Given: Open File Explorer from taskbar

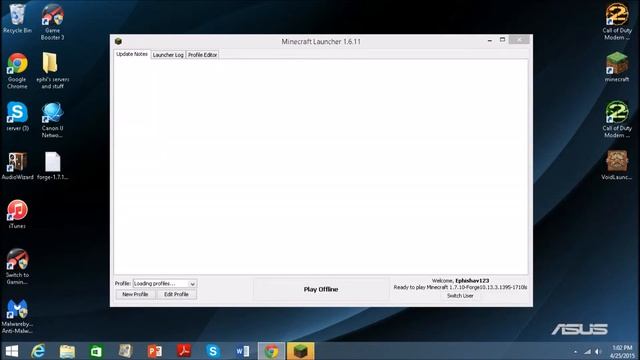Looking at the screenshot, I should (x=67, y=351).
